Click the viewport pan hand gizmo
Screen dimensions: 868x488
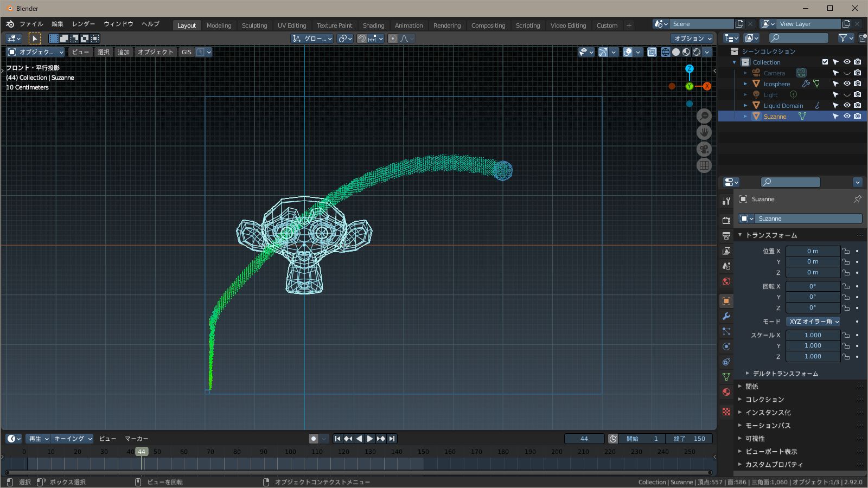(x=704, y=132)
